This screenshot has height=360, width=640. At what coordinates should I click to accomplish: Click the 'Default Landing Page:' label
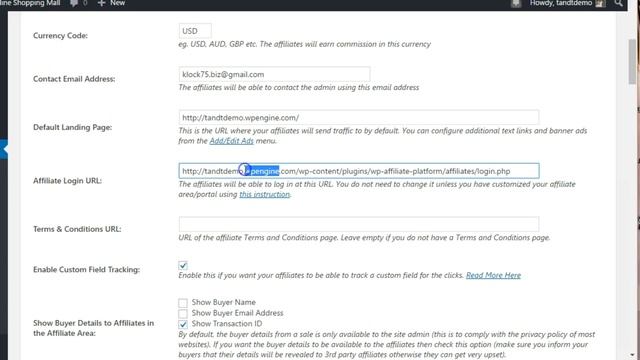(x=73, y=127)
